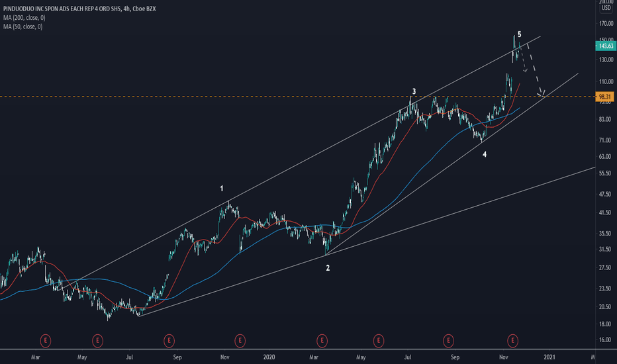Viewport: 617px width, 364px height.
Task: Select the wave label 4 on the chart
Action: pyautogui.click(x=485, y=155)
